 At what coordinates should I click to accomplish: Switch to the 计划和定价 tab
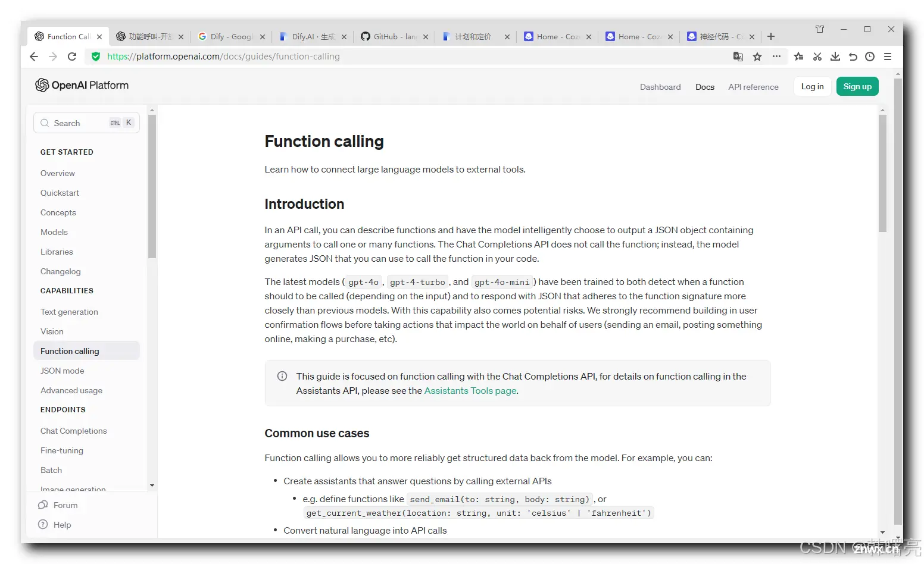coord(476,36)
